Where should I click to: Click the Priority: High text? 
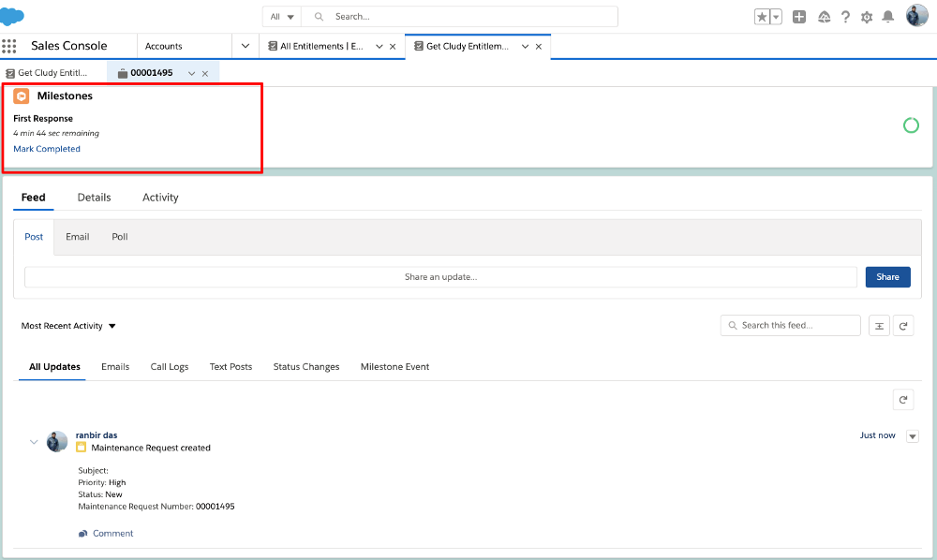pos(101,482)
